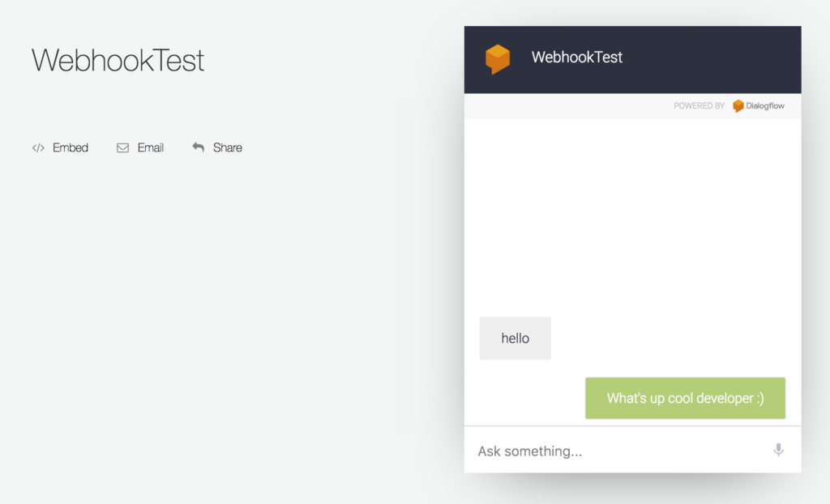Click the orange agent logo in chat header

pyautogui.click(x=498, y=59)
